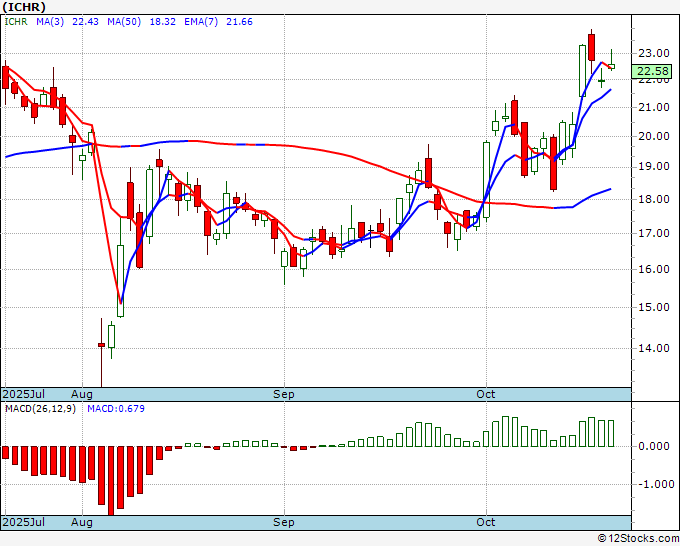
Task: Click the MACD(26,12,9) indicator label
Action: 40,409
